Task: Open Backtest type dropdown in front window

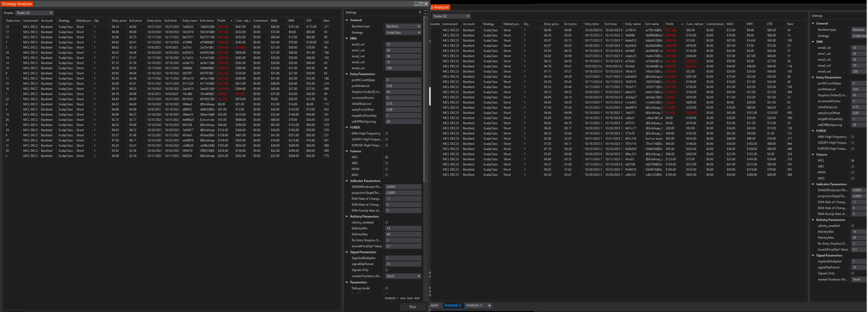Action: pyautogui.click(x=403, y=26)
